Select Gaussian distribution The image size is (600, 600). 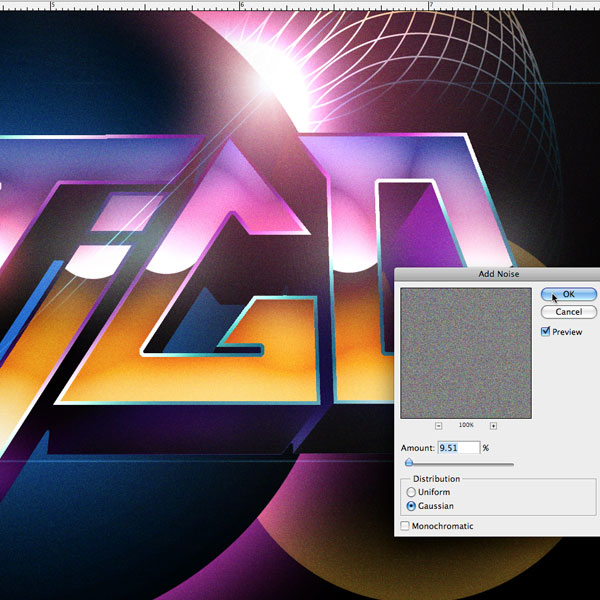point(411,506)
